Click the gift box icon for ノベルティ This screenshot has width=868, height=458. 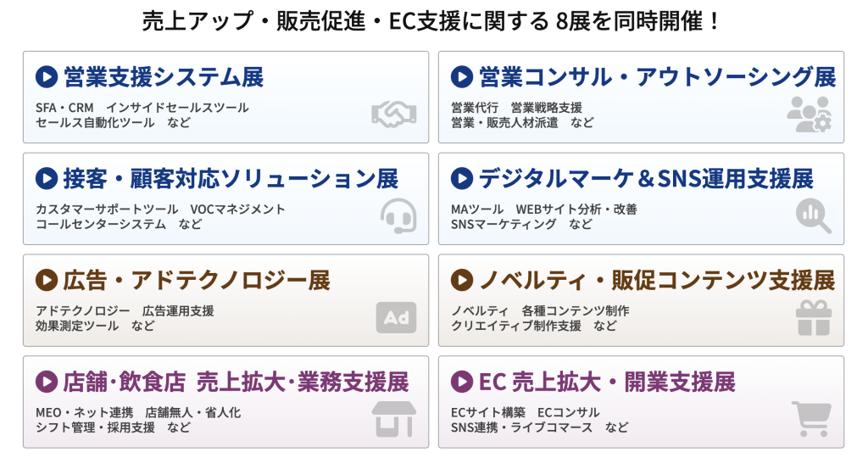(x=813, y=318)
